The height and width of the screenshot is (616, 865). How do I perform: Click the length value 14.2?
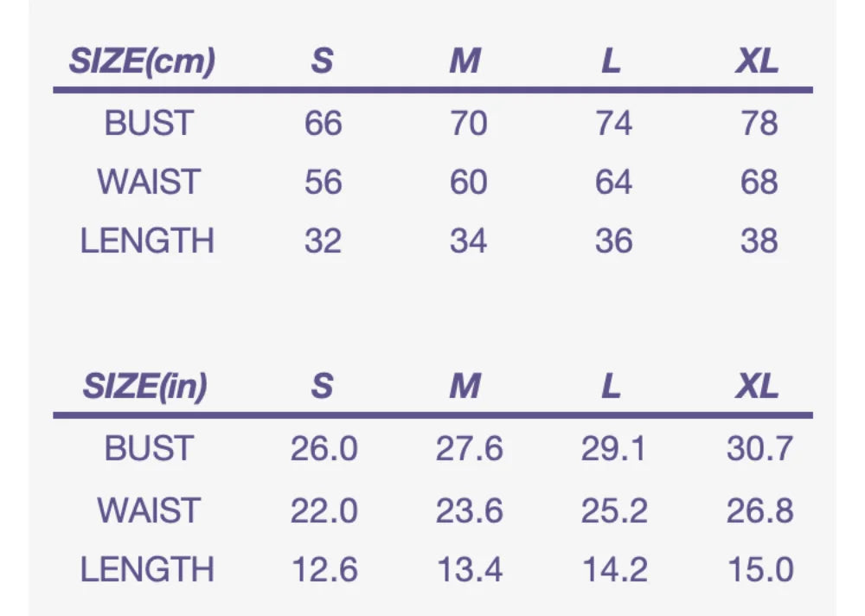pos(614,569)
